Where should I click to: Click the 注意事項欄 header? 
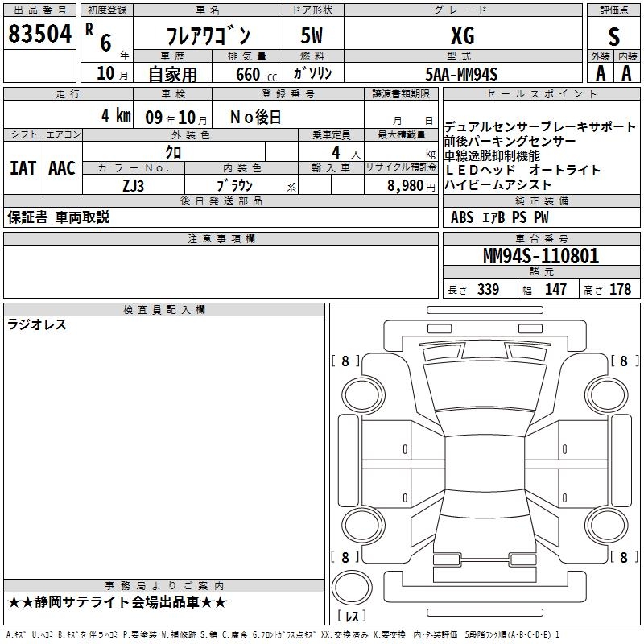[221, 239]
